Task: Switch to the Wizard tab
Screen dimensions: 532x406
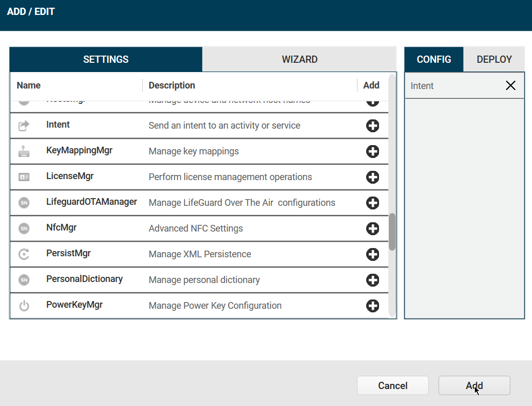Action: click(x=299, y=59)
